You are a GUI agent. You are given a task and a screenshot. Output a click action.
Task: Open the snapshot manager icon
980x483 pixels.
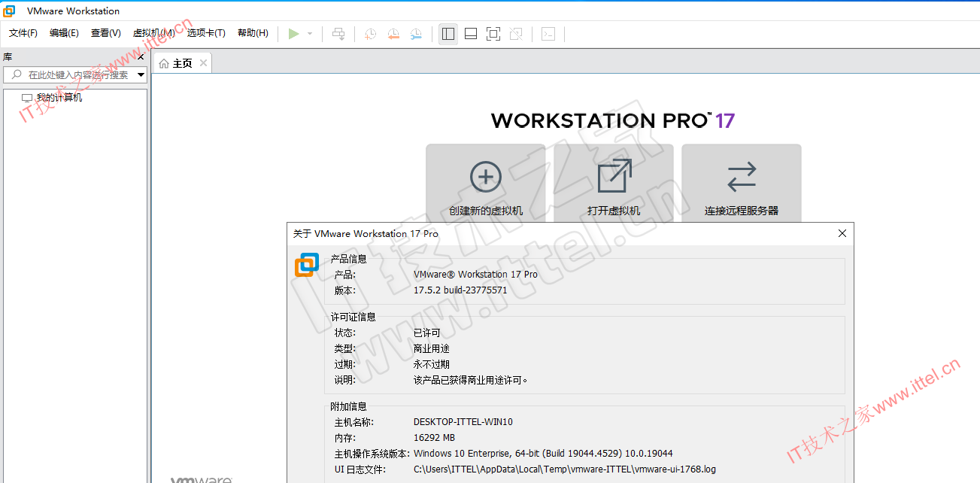416,33
